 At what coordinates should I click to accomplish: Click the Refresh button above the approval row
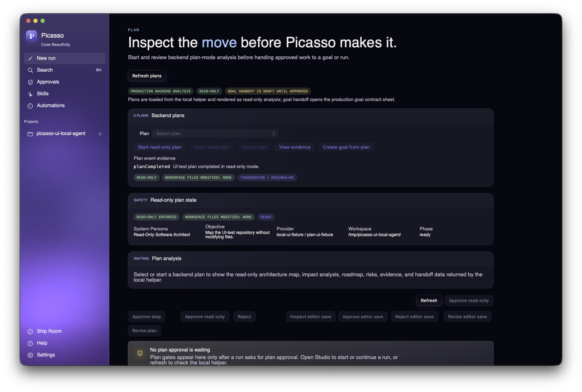coord(429,300)
